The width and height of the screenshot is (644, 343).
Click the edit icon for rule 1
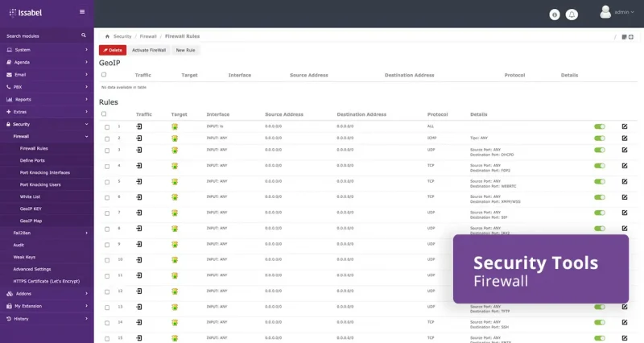(x=625, y=126)
